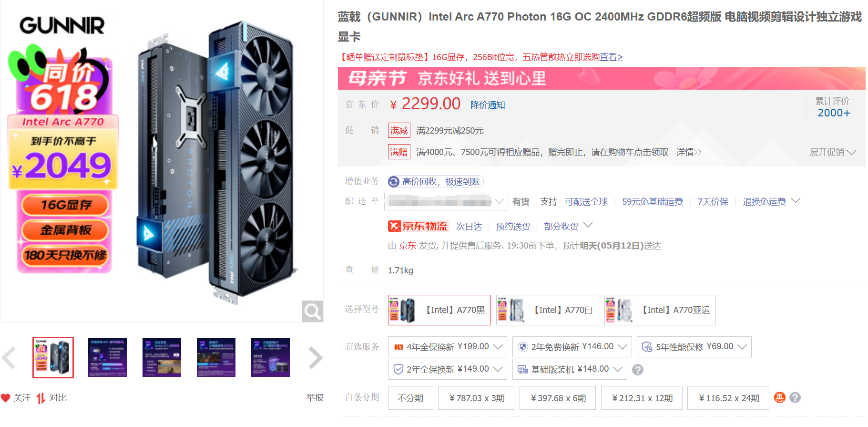The height and width of the screenshot is (427, 868).
Task: Click the 降价通知 price alert link
Action: (488, 105)
